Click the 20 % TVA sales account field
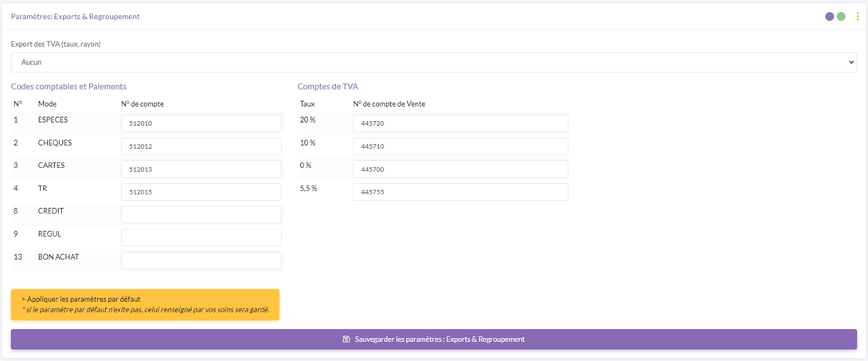The width and height of the screenshot is (868, 361). coord(459,124)
